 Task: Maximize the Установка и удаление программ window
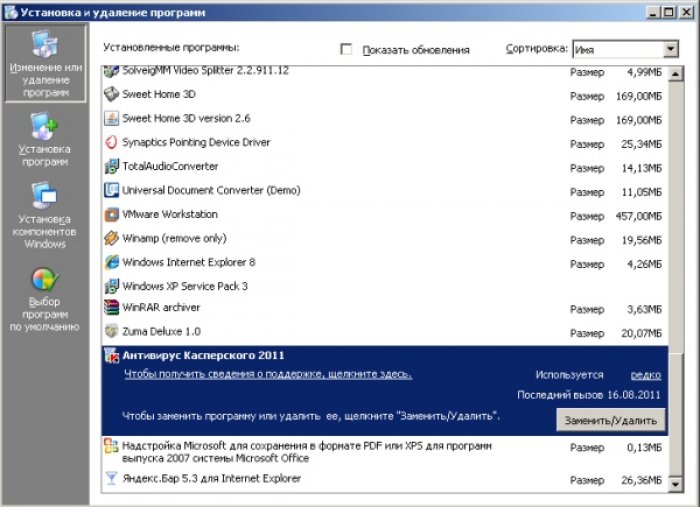click(669, 12)
